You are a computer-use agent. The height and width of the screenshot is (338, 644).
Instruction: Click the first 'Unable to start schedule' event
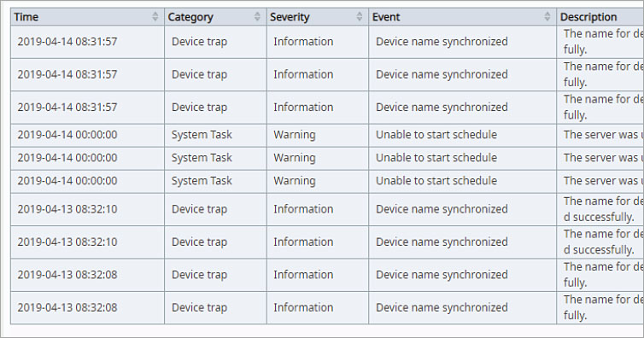pyautogui.click(x=436, y=135)
